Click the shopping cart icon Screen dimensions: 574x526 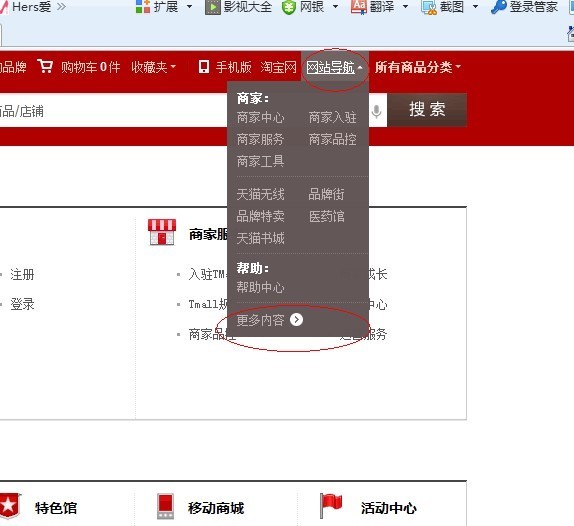coord(45,67)
